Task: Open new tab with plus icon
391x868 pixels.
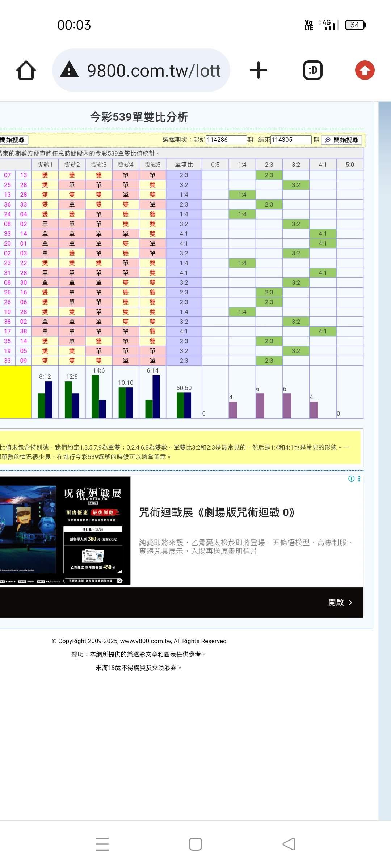Action: 258,70
